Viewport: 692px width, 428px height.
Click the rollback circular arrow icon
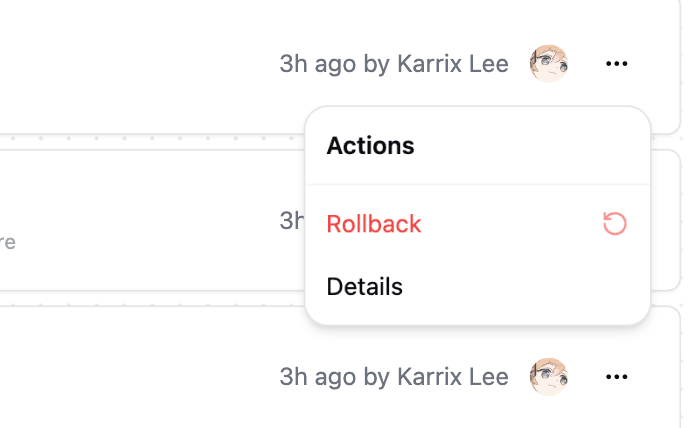pyautogui.click(x=615, y=223)
